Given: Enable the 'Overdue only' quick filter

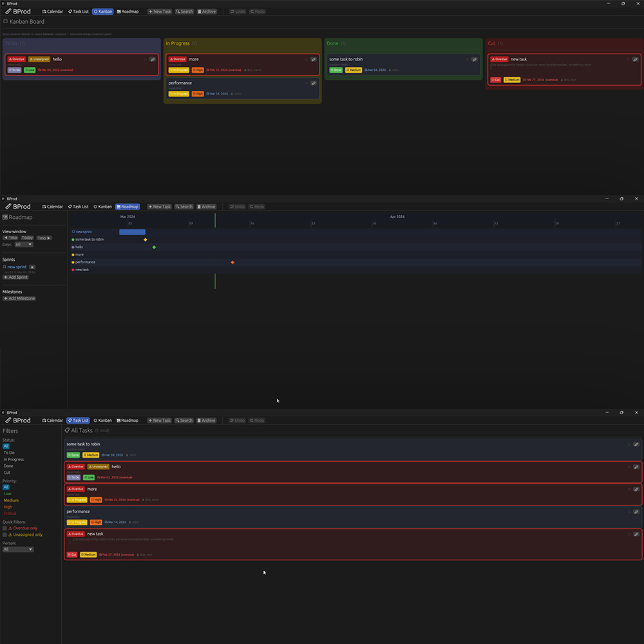Looking at the screenshot, I should 5,527.
